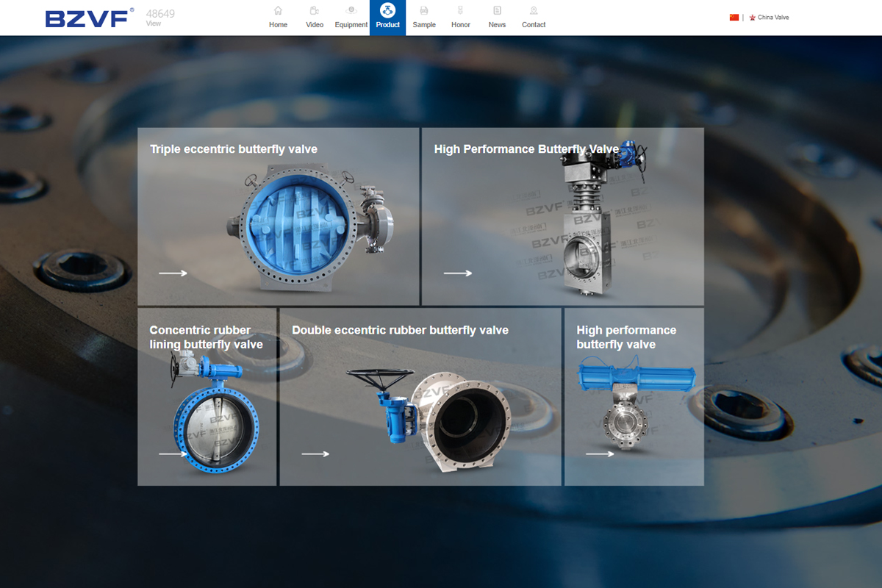Open the Honor icon in navbar

pos(461,11)
